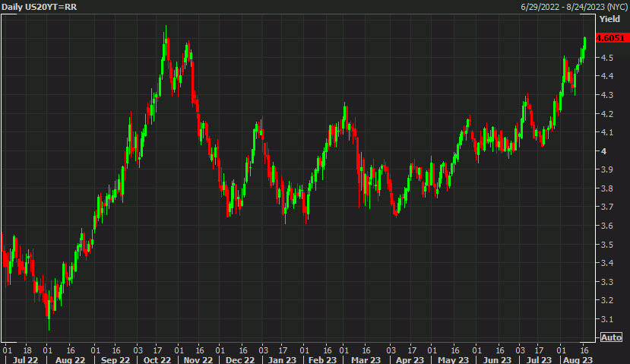
Task: Click the bold 4 yield axis label
Action: [x=603, y=151]
